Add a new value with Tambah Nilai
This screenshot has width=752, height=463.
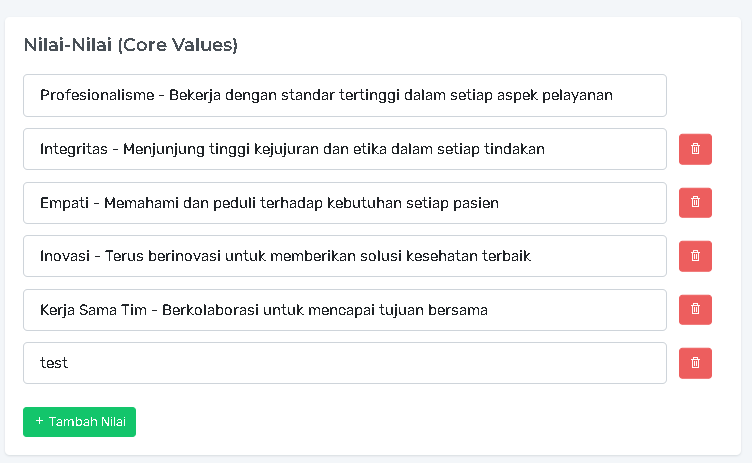pyautogui.click(x=80, y=422)
